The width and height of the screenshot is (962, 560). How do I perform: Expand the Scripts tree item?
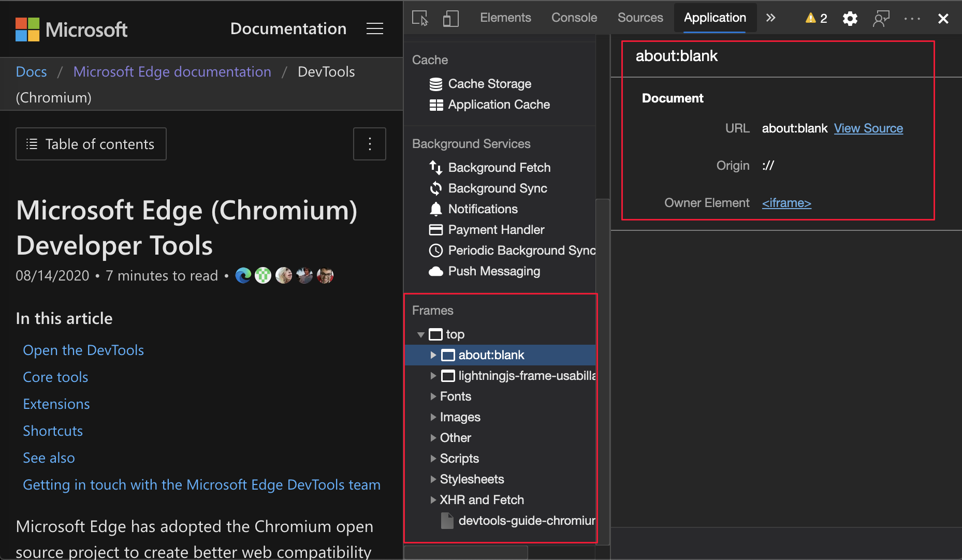point(433,458)
